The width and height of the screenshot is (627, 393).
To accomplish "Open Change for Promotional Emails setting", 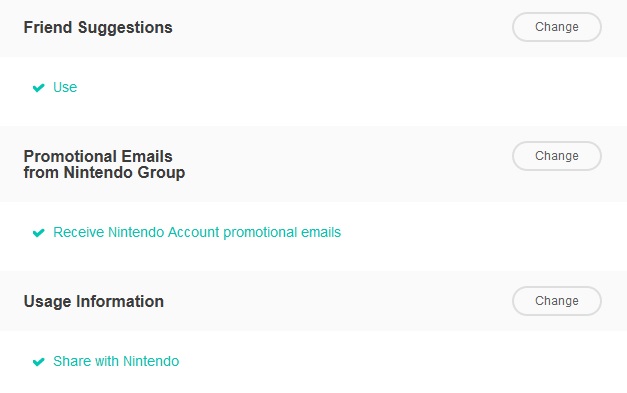I will (557, 156).
